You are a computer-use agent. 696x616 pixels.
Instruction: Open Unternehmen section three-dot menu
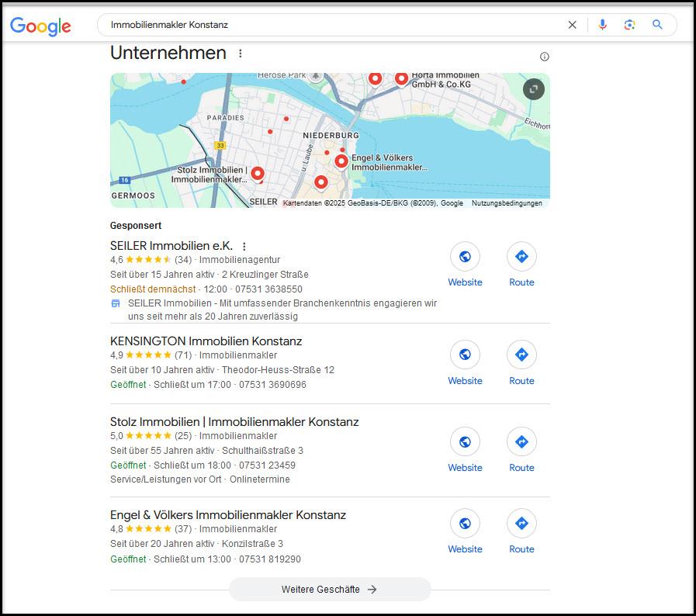tap(240, 54)
